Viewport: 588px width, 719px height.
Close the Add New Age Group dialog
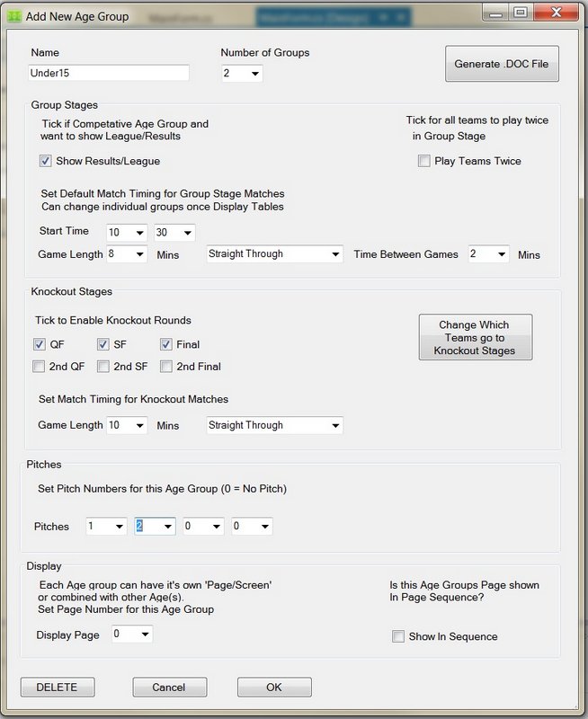(x=556, y=13)
